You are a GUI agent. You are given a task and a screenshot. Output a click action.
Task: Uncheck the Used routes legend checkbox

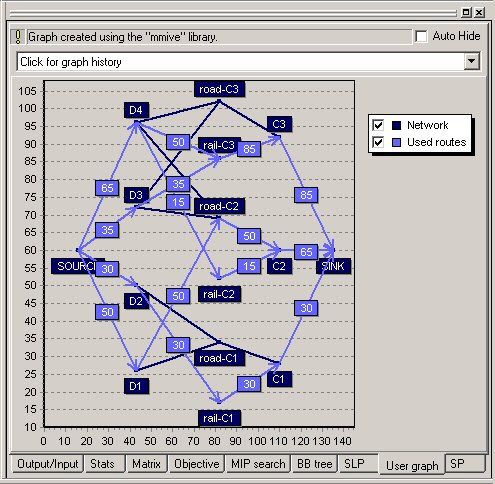pyautogui.click(x=378, y=142)
